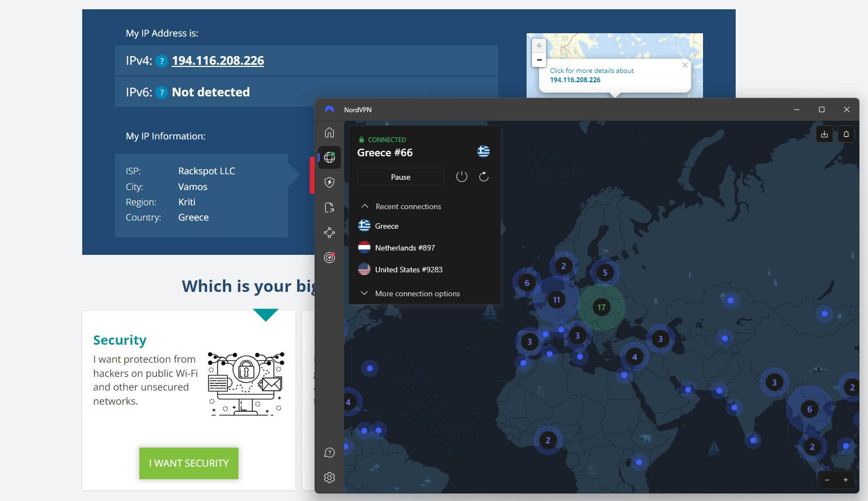Zoom in the NordVPN server map
This screenshot has height=501, width=868.
(x=846, y=480)
